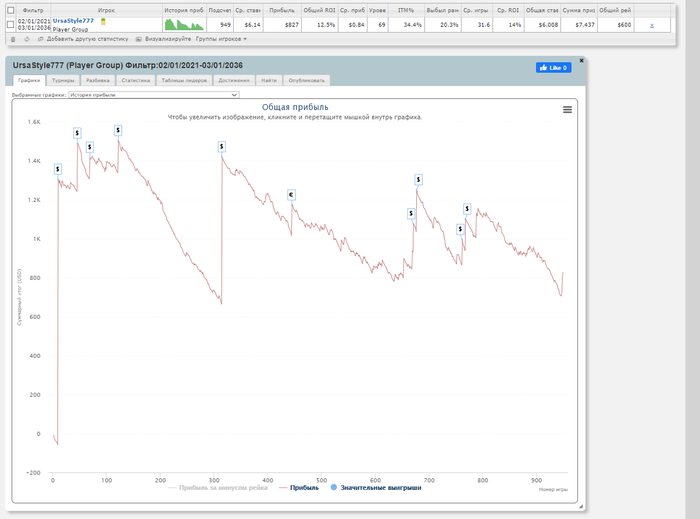
Task: Sort by the ITM% column header
Action: click(406, 10)
